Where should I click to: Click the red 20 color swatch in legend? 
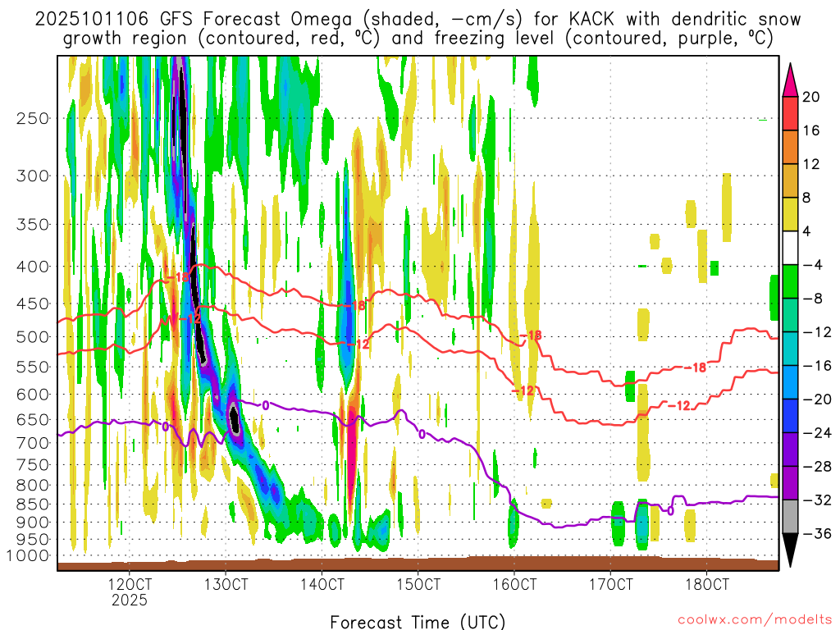(x=790, y=113)
